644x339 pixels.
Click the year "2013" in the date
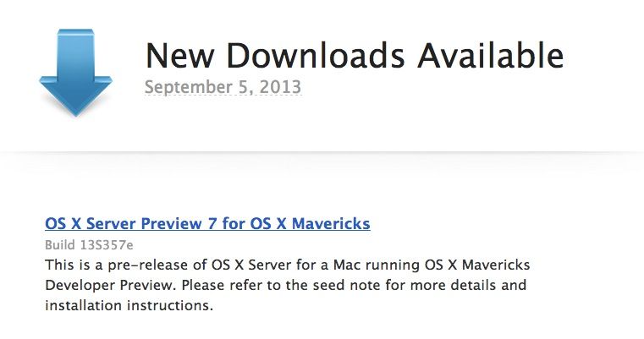tap(279, 86)
